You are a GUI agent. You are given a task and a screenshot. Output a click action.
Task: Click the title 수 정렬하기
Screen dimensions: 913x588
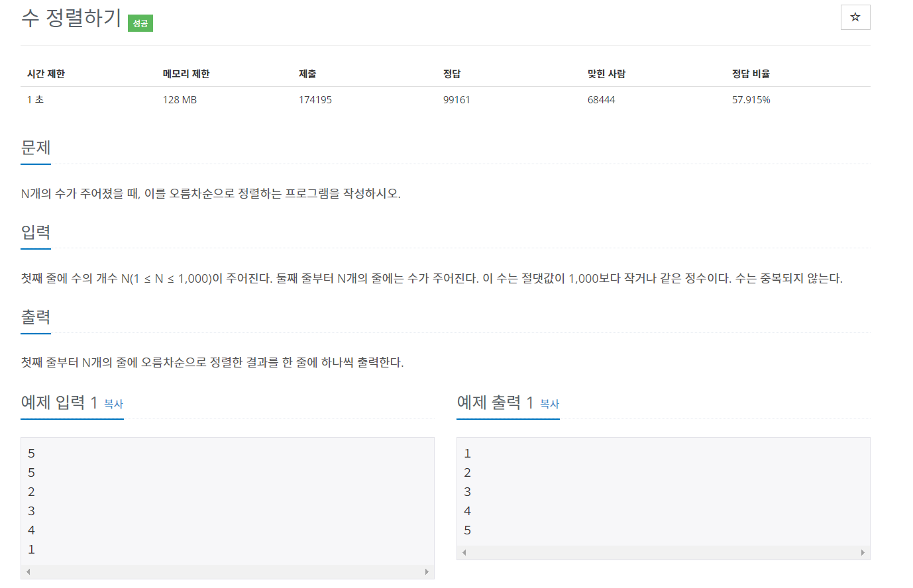(71, 18)
